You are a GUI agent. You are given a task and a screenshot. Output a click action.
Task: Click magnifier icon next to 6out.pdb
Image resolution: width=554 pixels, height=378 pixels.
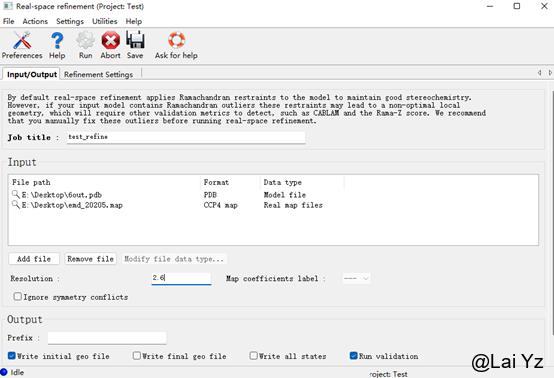point(16,194)
